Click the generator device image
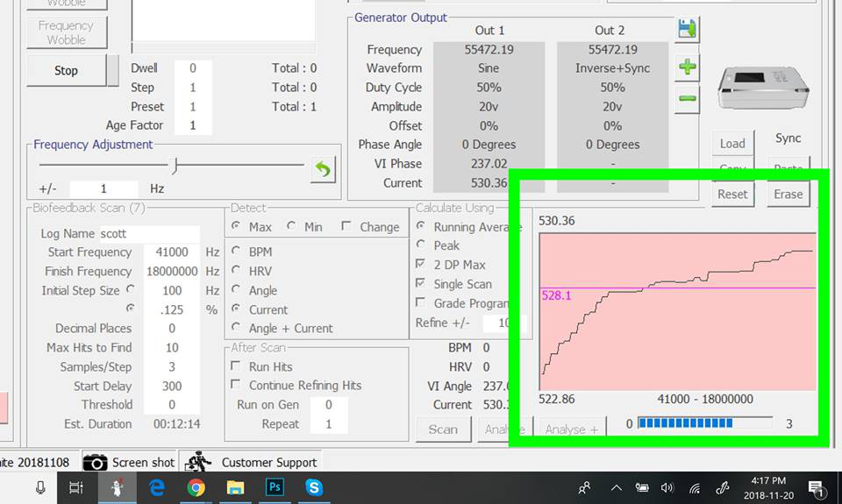 (763, 88)
